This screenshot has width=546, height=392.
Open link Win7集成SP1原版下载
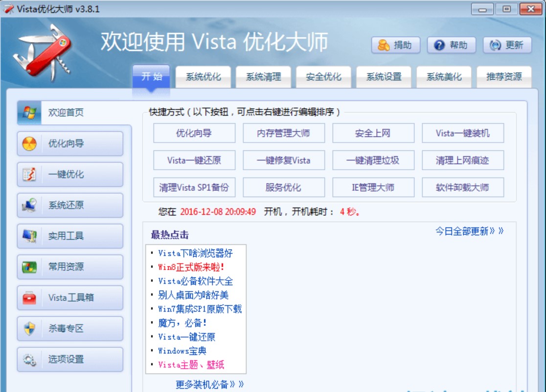(x=200, y=309)
